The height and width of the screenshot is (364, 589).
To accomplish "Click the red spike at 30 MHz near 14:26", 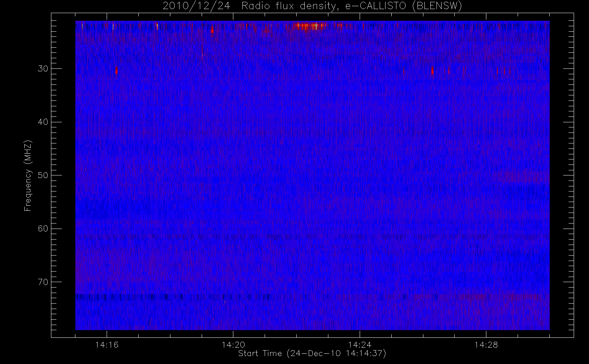I will pyautogui.click(x=432, y=70).
